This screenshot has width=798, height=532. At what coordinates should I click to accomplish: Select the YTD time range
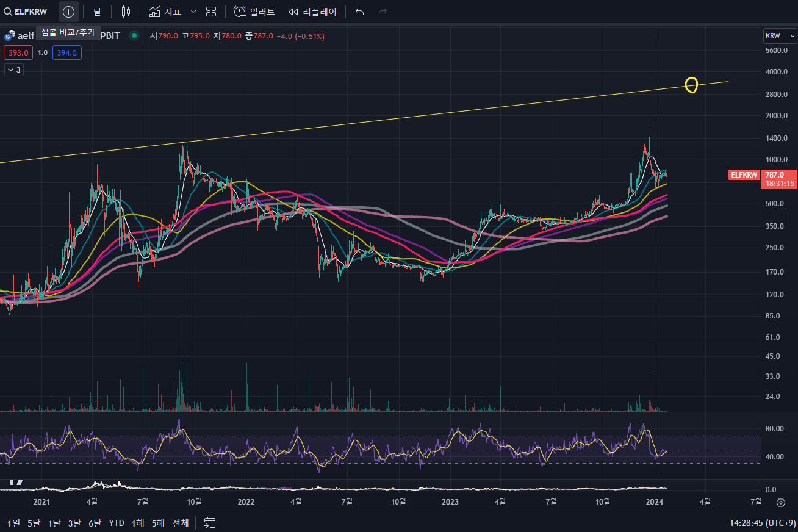117,523
